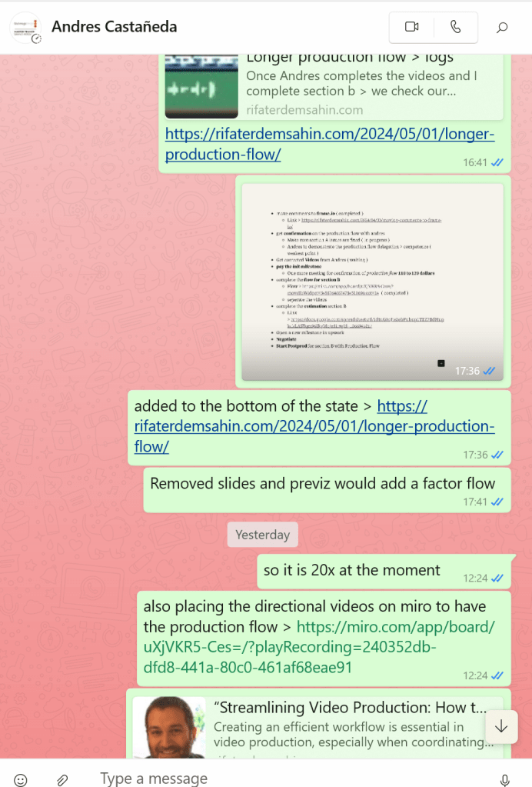Open the emoji picker
This screenshot has width=532, height=787.
point(21,779)
